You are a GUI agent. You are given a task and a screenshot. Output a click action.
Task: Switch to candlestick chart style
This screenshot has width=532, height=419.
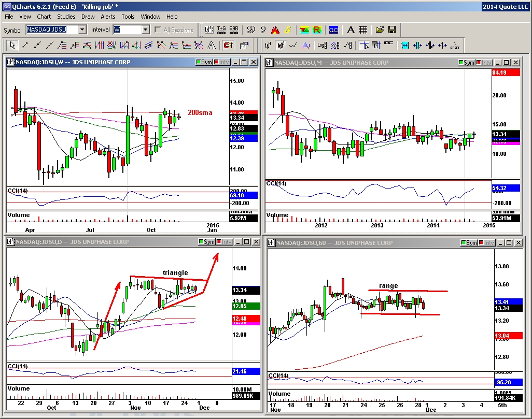pyautogui.click(x=281, y=45)
